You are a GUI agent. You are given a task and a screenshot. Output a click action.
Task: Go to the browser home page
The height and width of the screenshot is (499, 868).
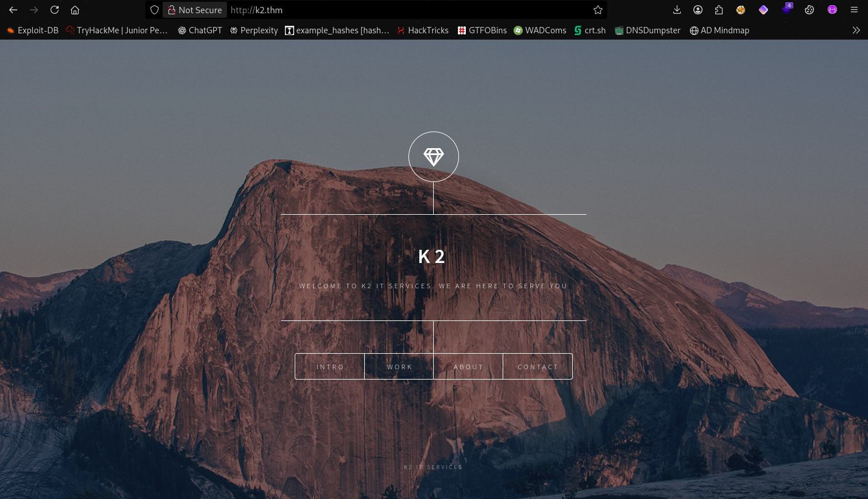[75, 10]
